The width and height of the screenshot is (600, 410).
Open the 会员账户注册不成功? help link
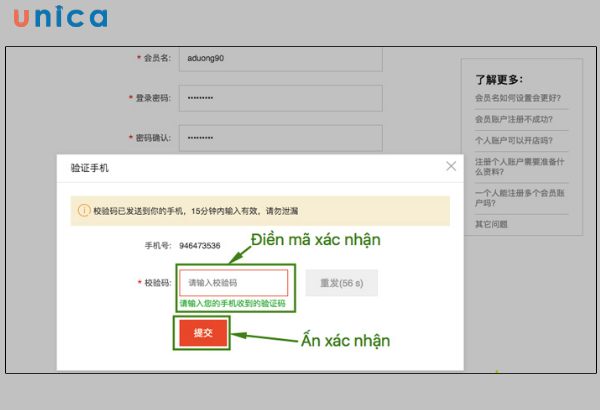tap(514, 119)
